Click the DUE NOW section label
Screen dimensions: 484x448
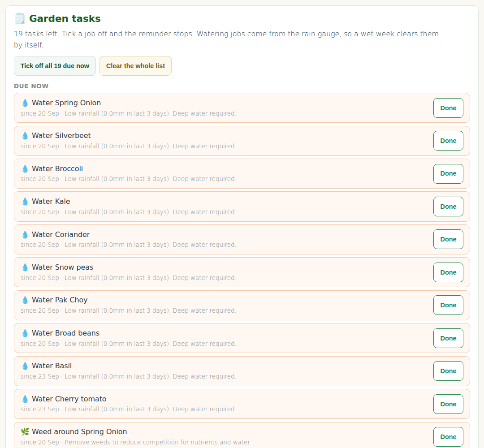(x=31, y=86)
